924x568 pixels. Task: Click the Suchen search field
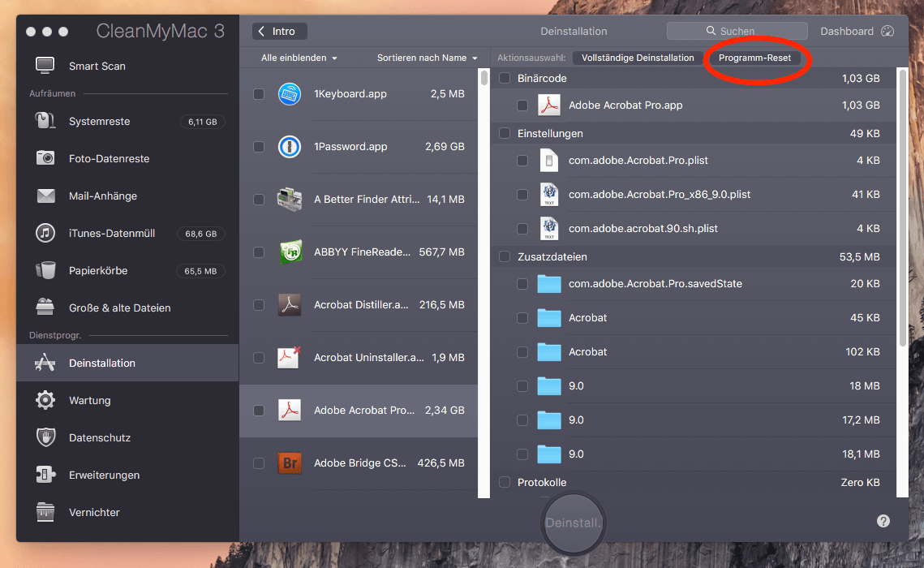(x=737, y=31)
